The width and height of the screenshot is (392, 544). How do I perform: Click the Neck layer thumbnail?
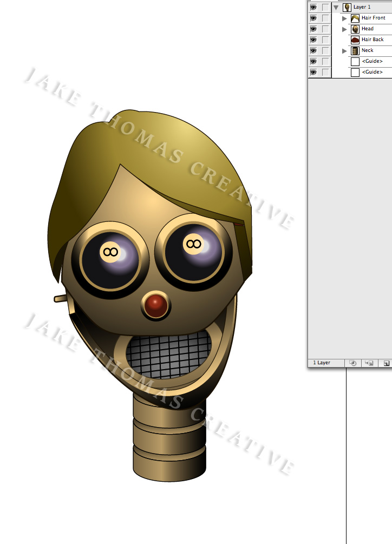(355, 51)
